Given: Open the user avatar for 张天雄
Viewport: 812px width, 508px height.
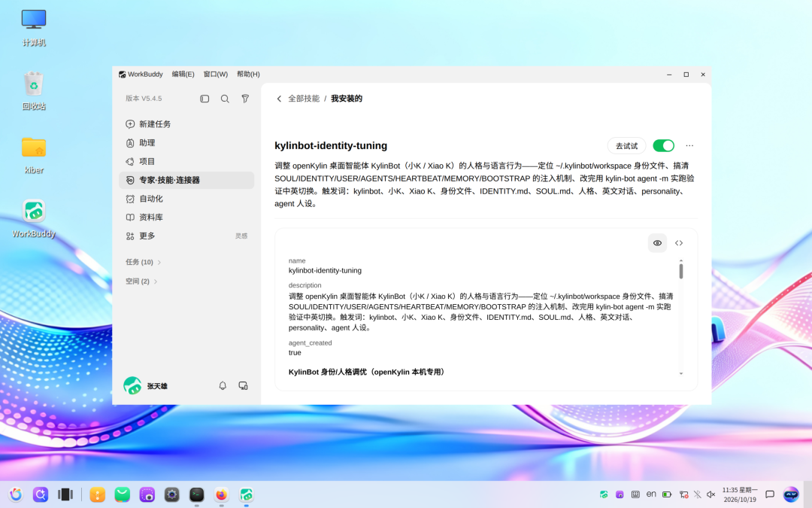Looking at the screenshot, I should (132, 385).
